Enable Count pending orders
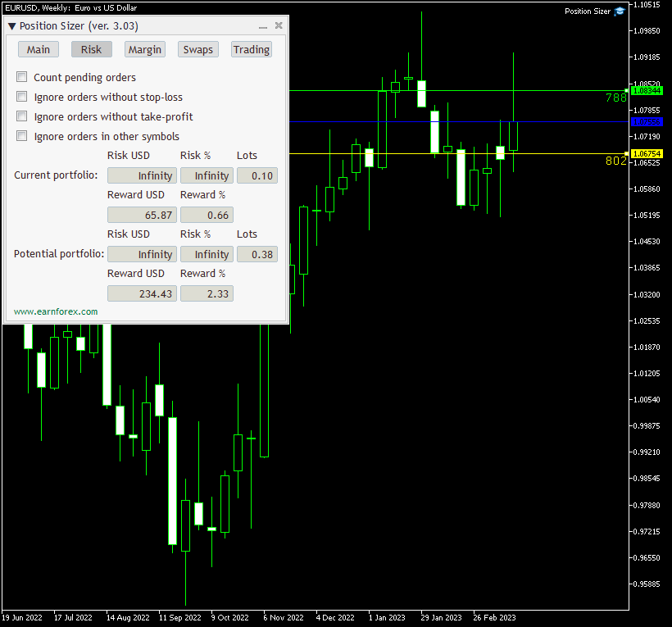The image size is (672, 627). [x=21, y=77]
